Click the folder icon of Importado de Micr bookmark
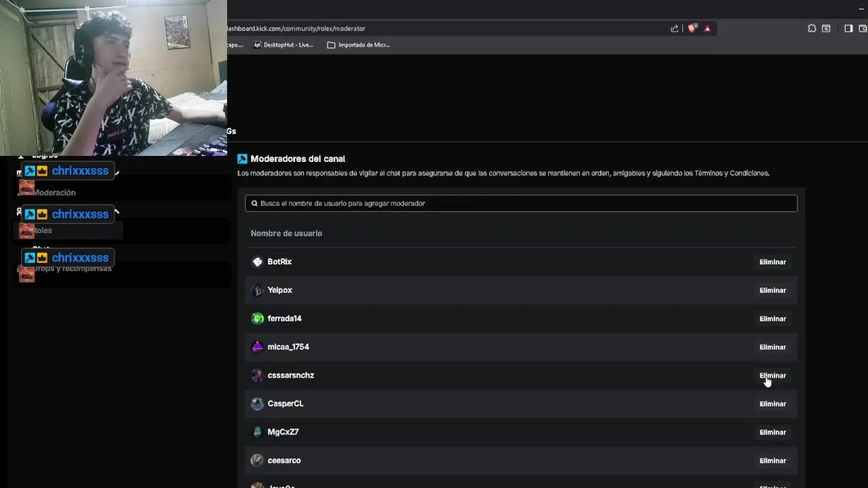This screenshot has height=488, width=868. [x=331, y=45]
